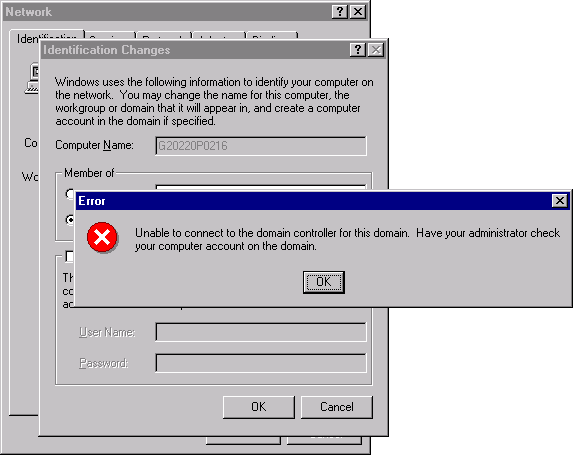The height and width of the screenshot is (455, 573).
Task: Select the upper Member of radio button
Action: 70,193
